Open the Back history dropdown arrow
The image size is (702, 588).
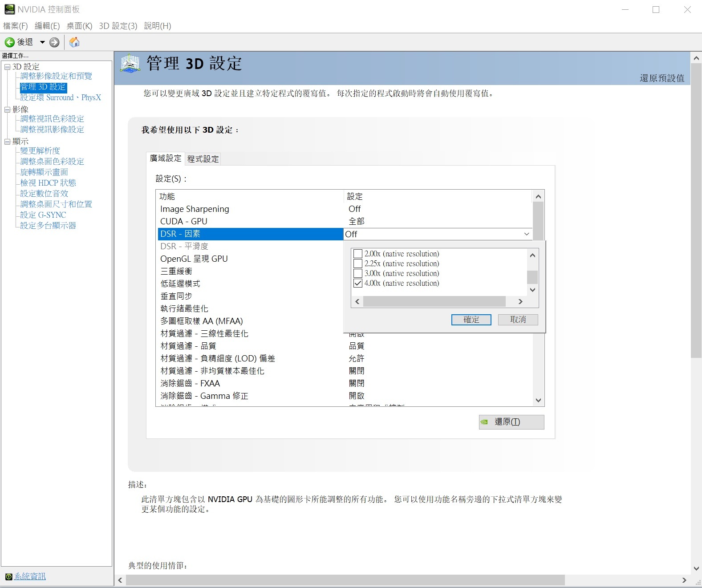[x=42, y=42]
